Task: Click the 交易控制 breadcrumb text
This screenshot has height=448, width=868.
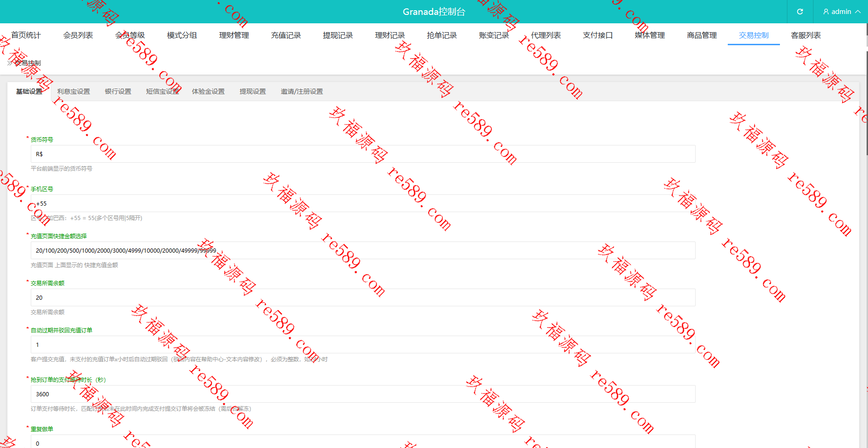Action: point(27,63)
